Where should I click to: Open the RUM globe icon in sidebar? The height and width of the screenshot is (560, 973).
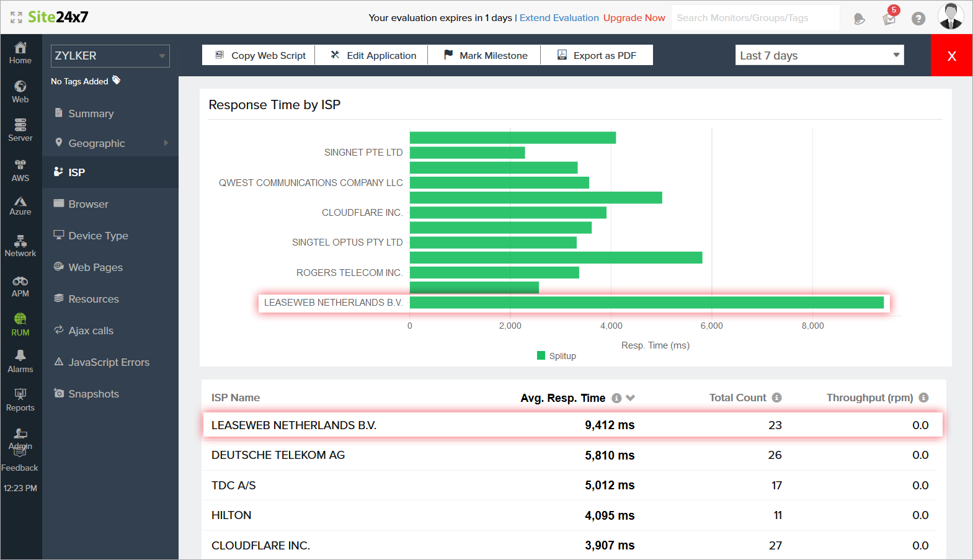pyautogui.click(x=20, y=319)
